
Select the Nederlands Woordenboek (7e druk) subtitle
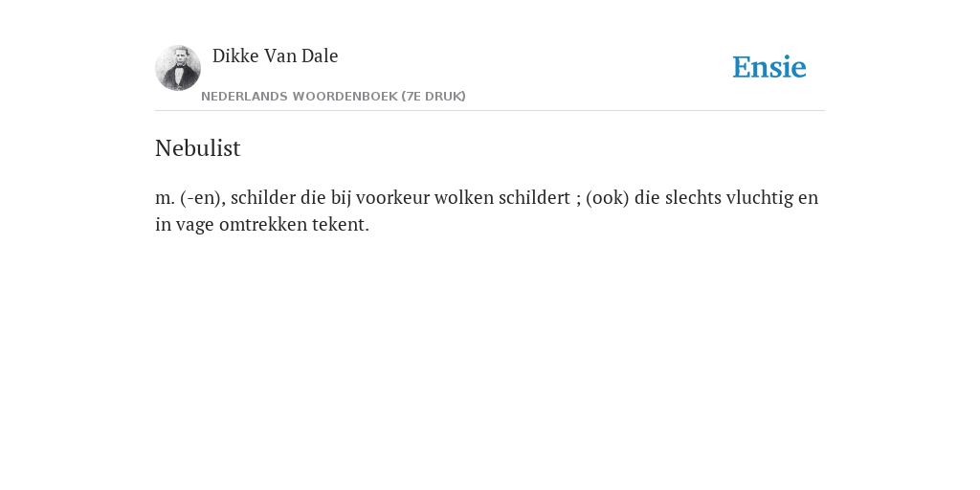(x=333, y=97)
